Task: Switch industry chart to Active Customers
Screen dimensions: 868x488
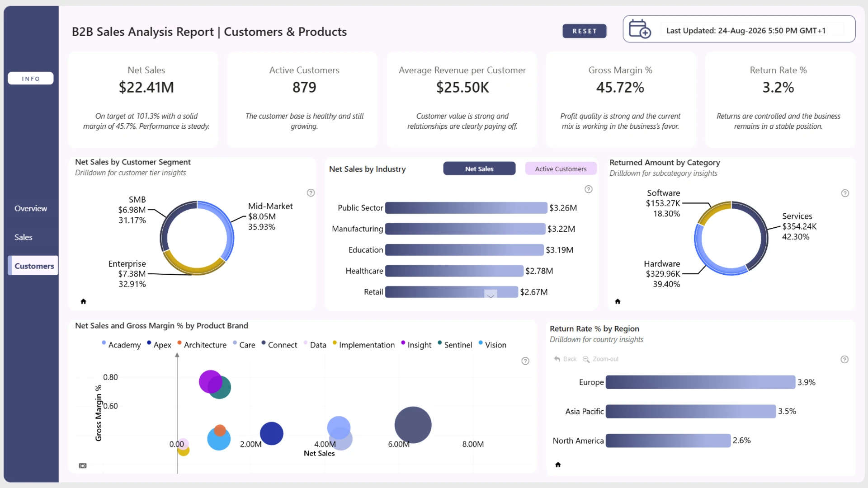Action: 561,169
